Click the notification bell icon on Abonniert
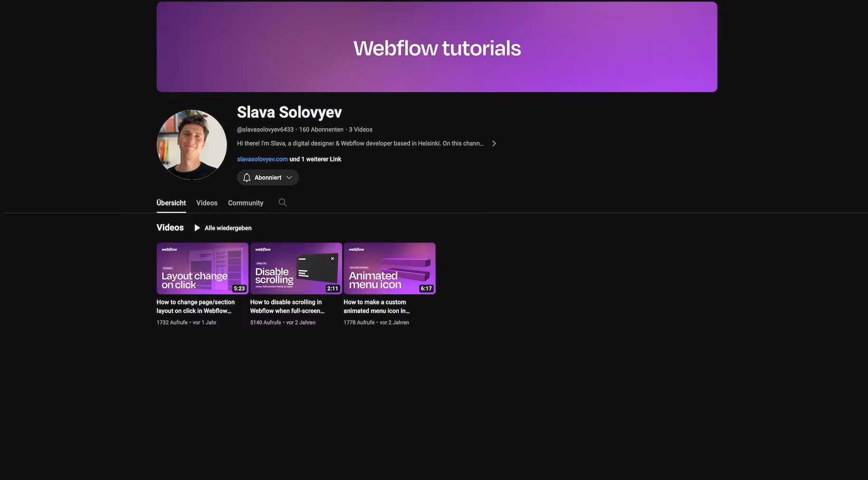 (x=246, y=178)
